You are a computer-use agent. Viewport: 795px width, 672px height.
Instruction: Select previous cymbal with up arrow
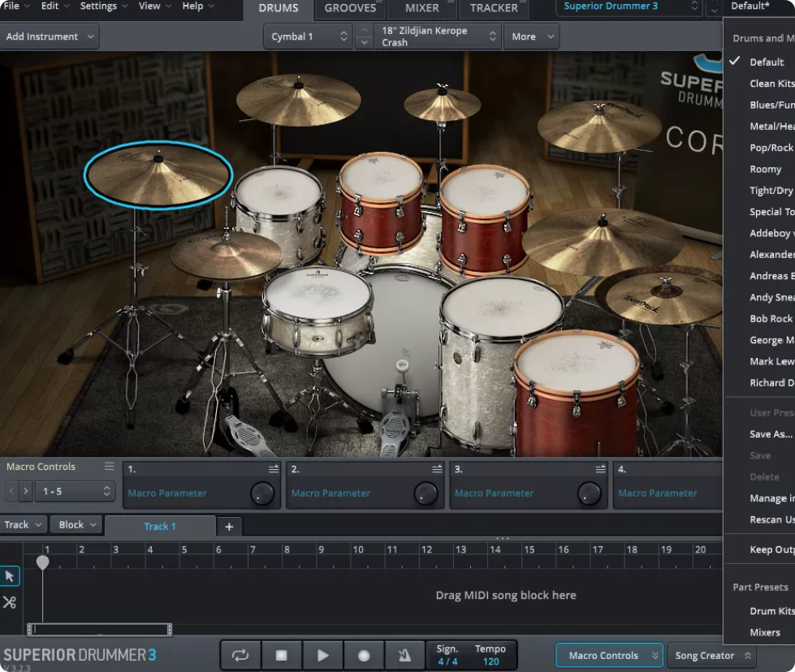364,30
